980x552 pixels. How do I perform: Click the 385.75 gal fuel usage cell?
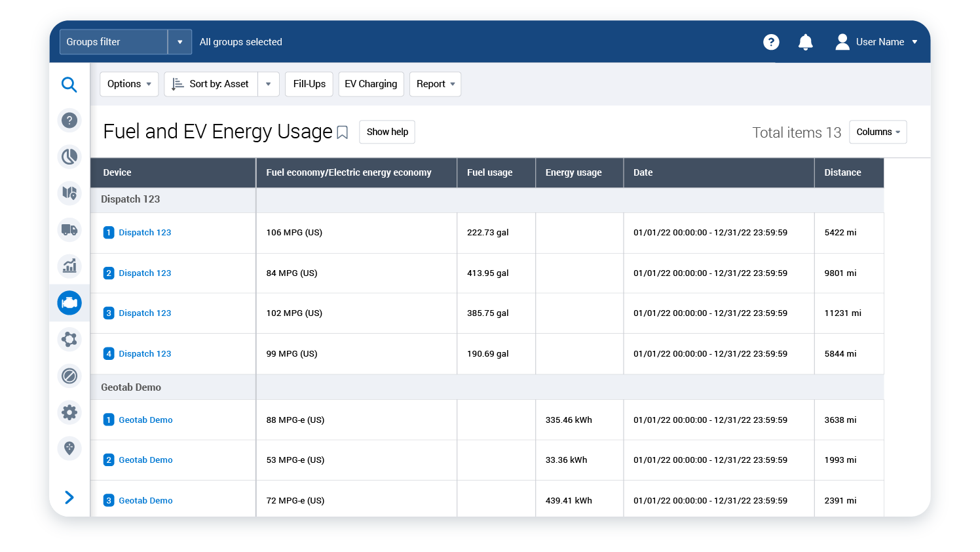(x=496, y=313)
